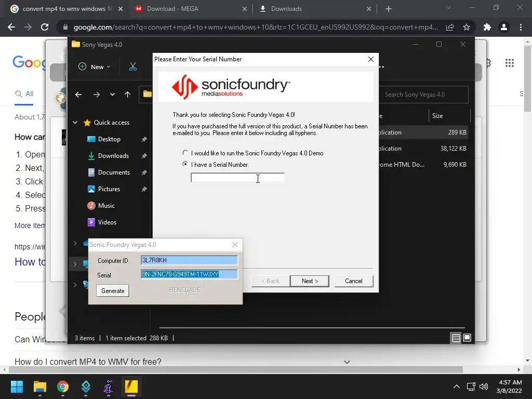Select run the Vegas 4.0 Demo option
The height and width of the screenshot is (399, 532).
pos(185,153)
